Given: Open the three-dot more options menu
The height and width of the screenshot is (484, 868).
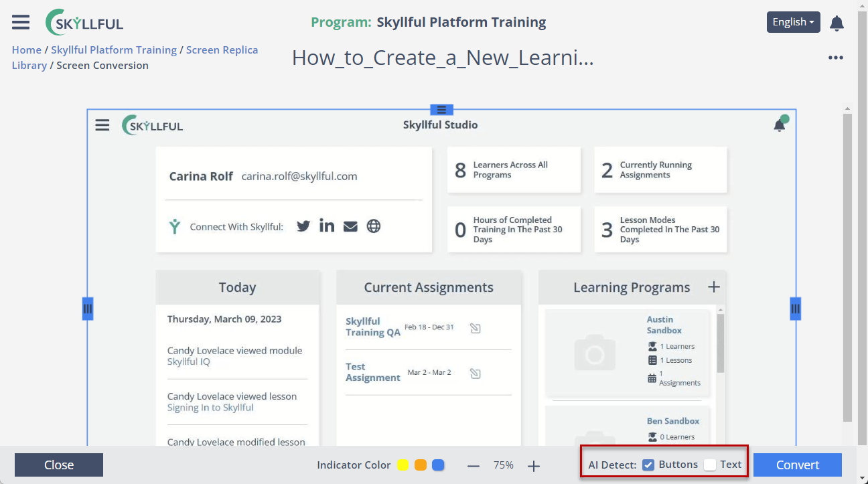Looking at the screenshot, I should (x=835, y=58).
